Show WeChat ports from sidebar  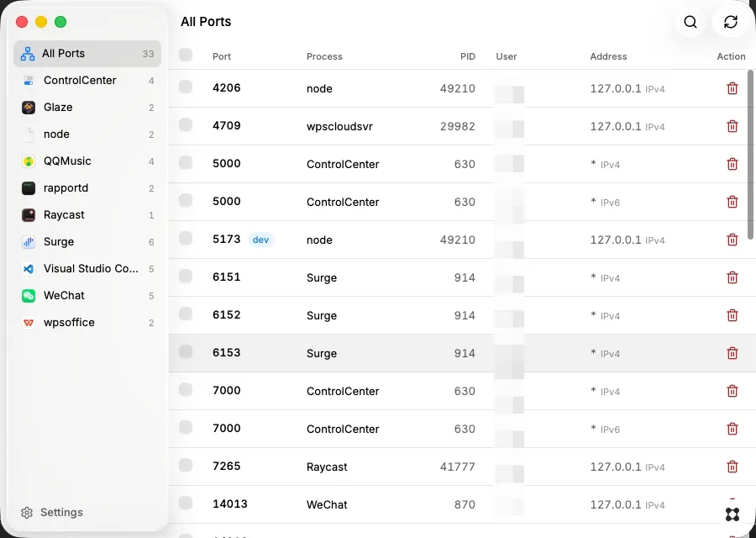point(87,296)
